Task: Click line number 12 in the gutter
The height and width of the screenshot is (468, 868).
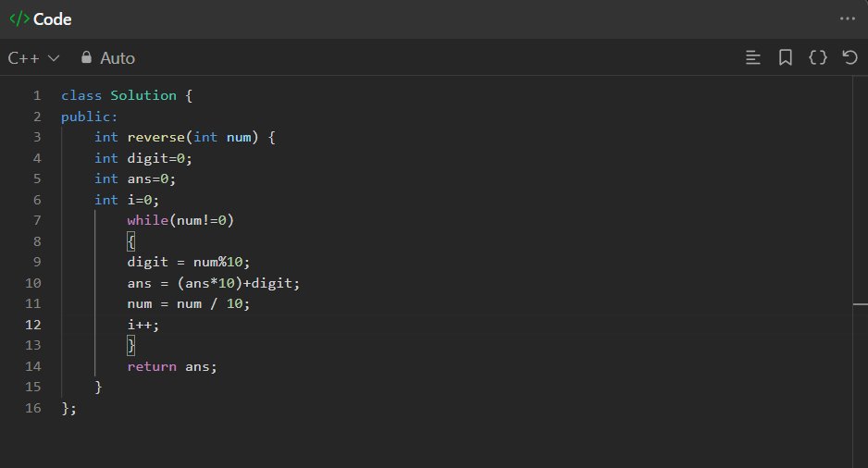Action: point(33,325)
